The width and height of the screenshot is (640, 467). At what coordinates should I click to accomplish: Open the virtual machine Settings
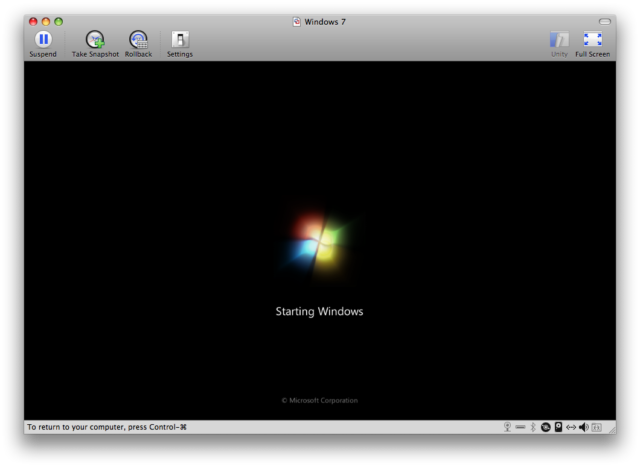coord(180,44)
